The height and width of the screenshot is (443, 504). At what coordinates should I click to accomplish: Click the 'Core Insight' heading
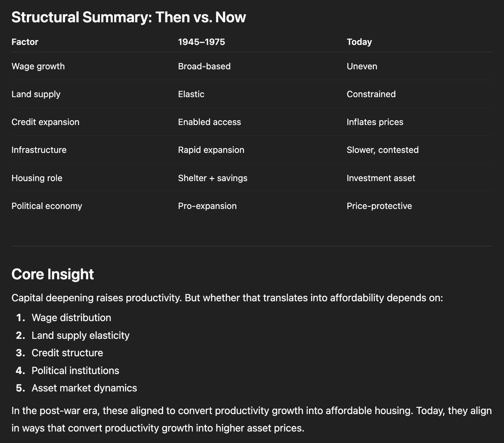tap(52, 274)
